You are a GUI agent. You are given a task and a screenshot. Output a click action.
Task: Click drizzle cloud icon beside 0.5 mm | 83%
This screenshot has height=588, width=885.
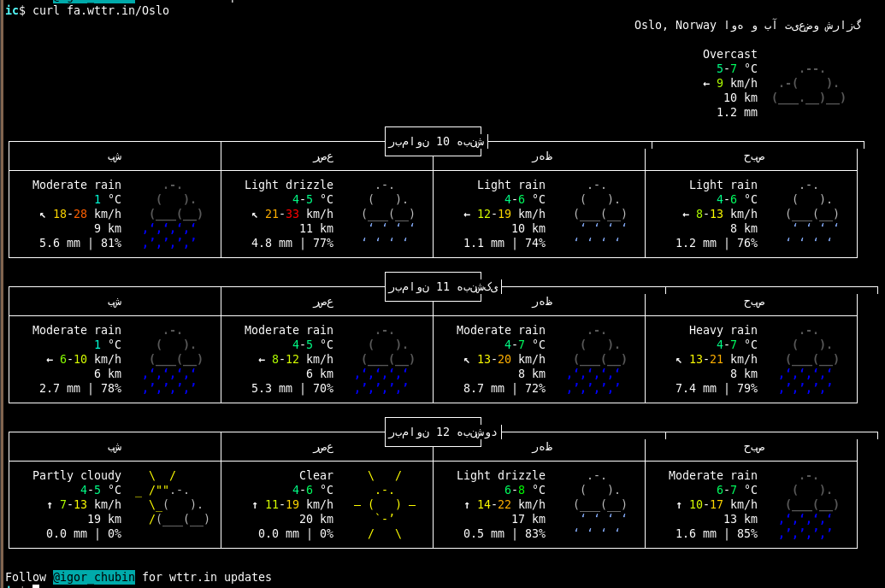click(600, 503)
